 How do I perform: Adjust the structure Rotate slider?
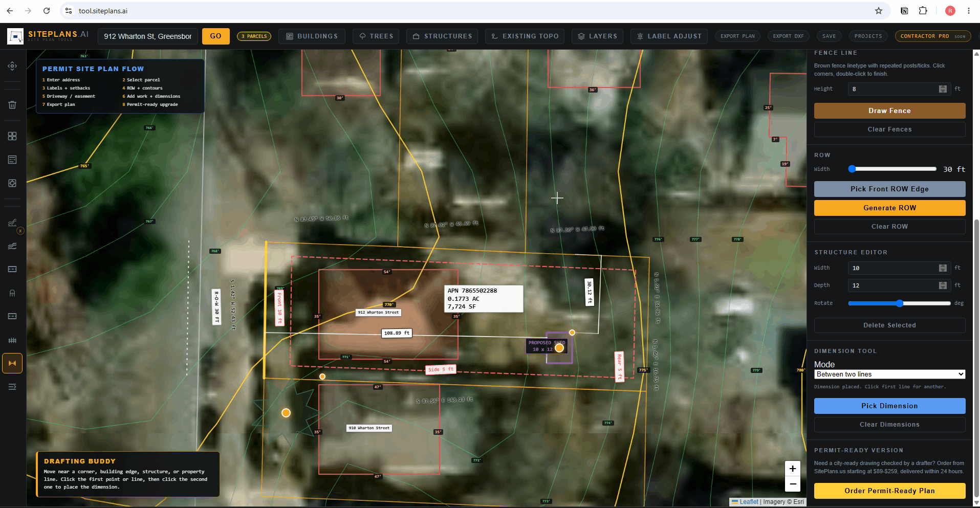[x=899, y=303]
